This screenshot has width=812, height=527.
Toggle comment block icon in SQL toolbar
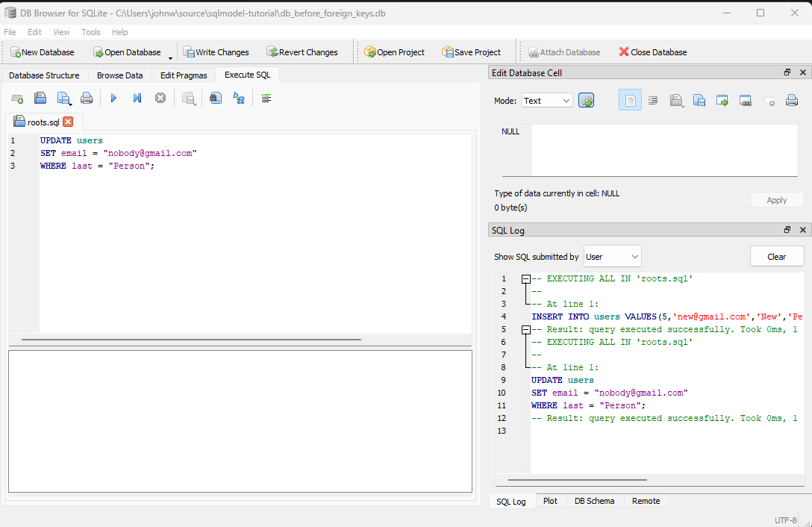pos(266,98)
